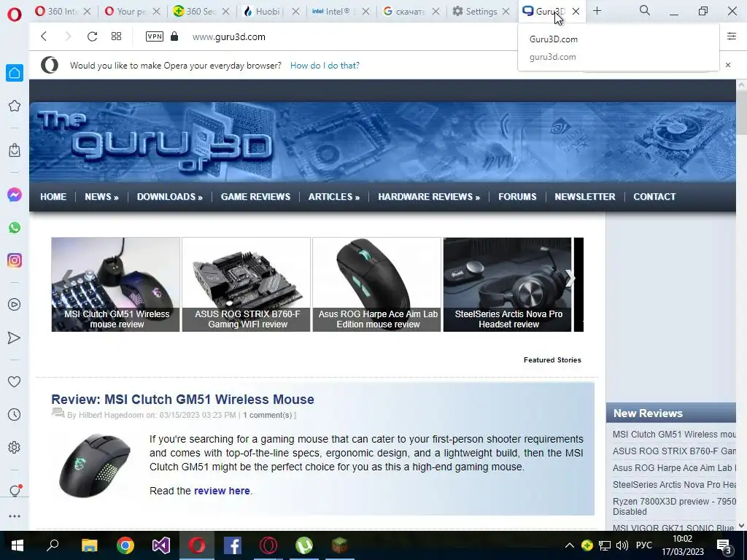This screenshot has height=560, width=747.
Task: Open History clock icon in sidebar
Action: tap(15, 415)
